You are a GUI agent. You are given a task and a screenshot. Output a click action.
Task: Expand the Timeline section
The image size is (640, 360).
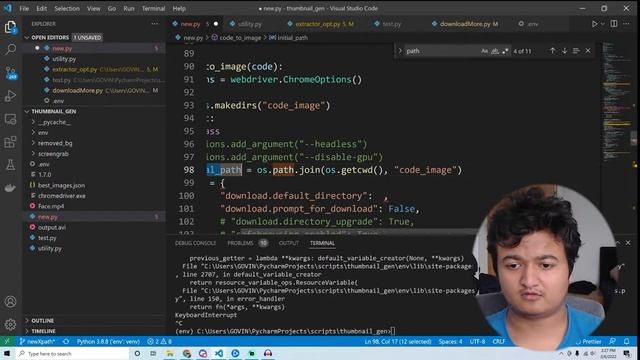[43, 331]
